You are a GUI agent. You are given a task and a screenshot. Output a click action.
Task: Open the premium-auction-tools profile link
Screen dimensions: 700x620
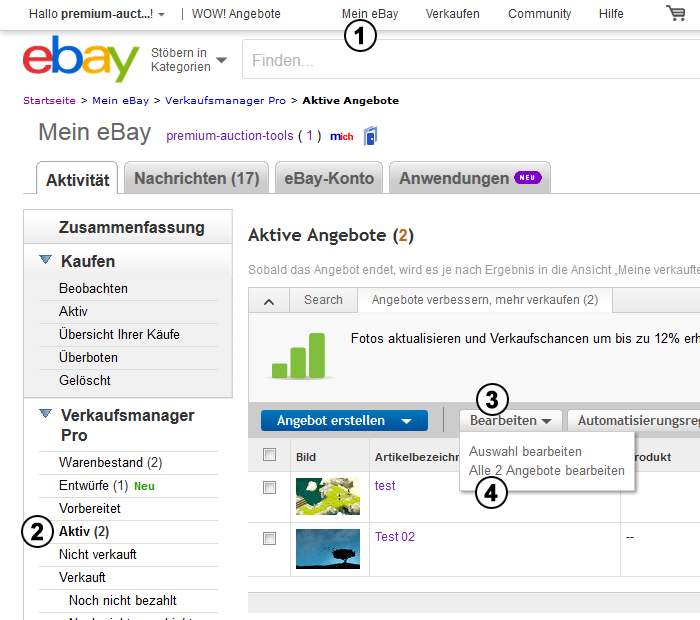(x=230, y=135)
